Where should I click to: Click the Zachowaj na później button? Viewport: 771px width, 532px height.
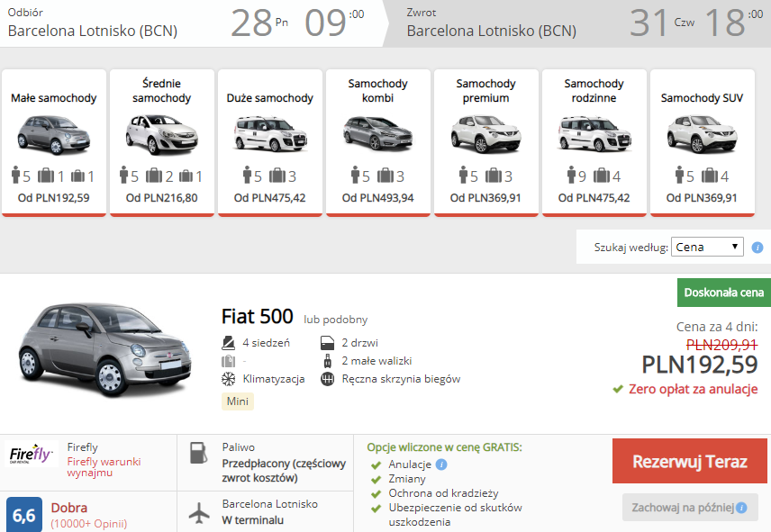pyautogui.click(x=689, y=508)
